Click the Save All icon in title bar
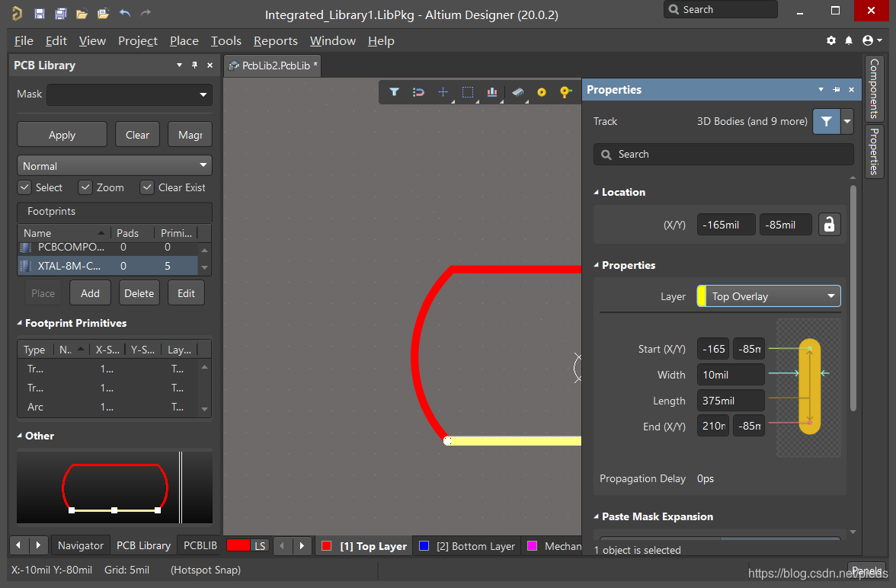 (60, 14)
